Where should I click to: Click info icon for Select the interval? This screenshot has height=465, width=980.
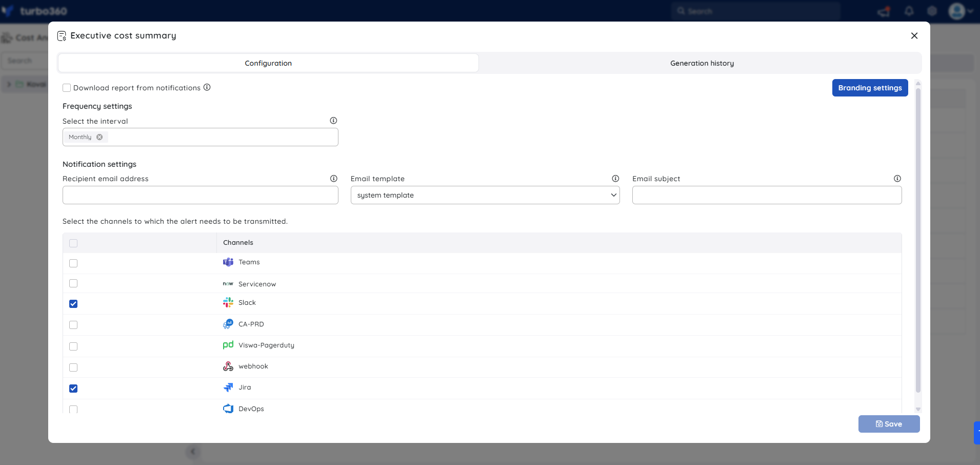(x=333, y=121)
